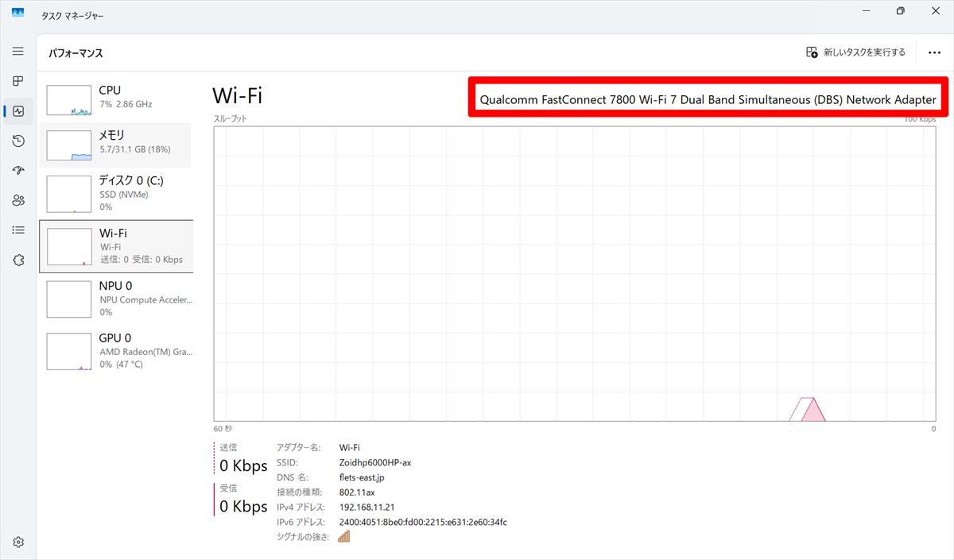954x560 pixels.
Task: Select メモリ in the performance list
Action: click(x=115, y=145)
